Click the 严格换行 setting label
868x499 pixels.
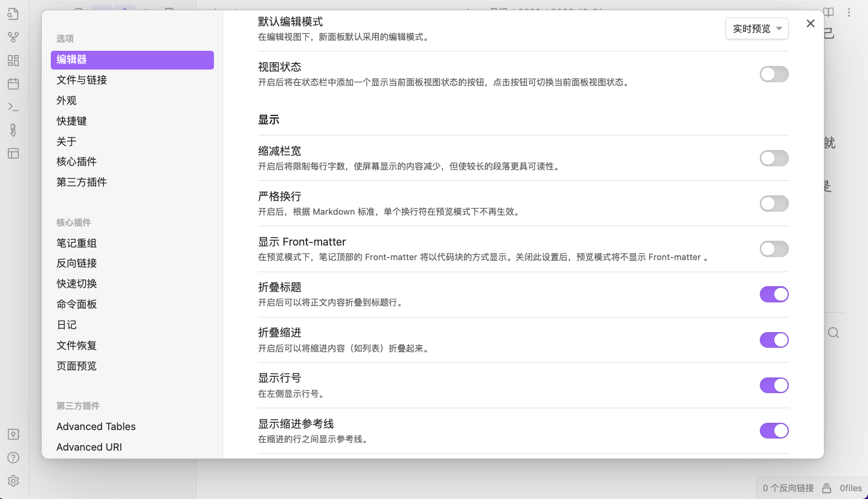(280, 197)
